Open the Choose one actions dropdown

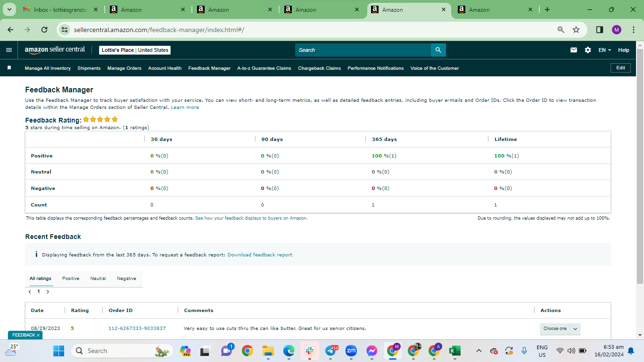point(560,329)
